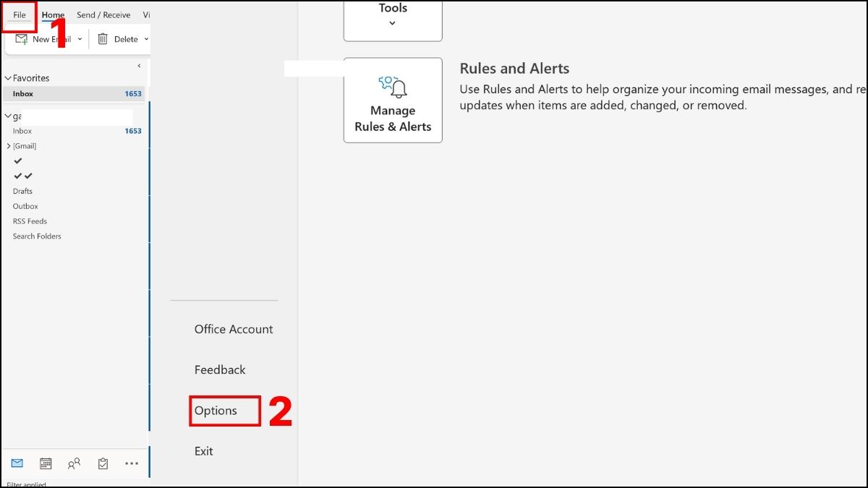Open the Send / Receive tab
This screenshot has height=488, width=868.
coord(103,14)
